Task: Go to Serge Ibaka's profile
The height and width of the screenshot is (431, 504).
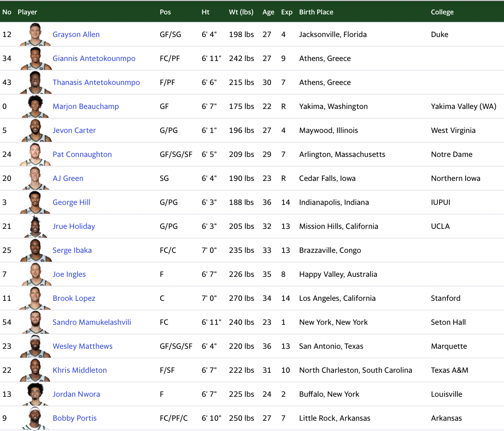Action: (x=72, y=250)
